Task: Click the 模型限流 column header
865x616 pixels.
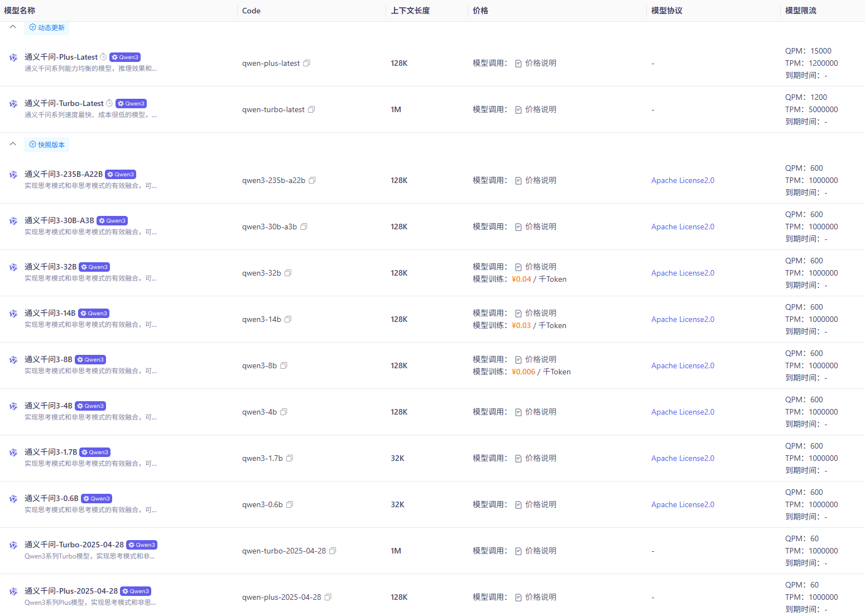Action: 801,11
